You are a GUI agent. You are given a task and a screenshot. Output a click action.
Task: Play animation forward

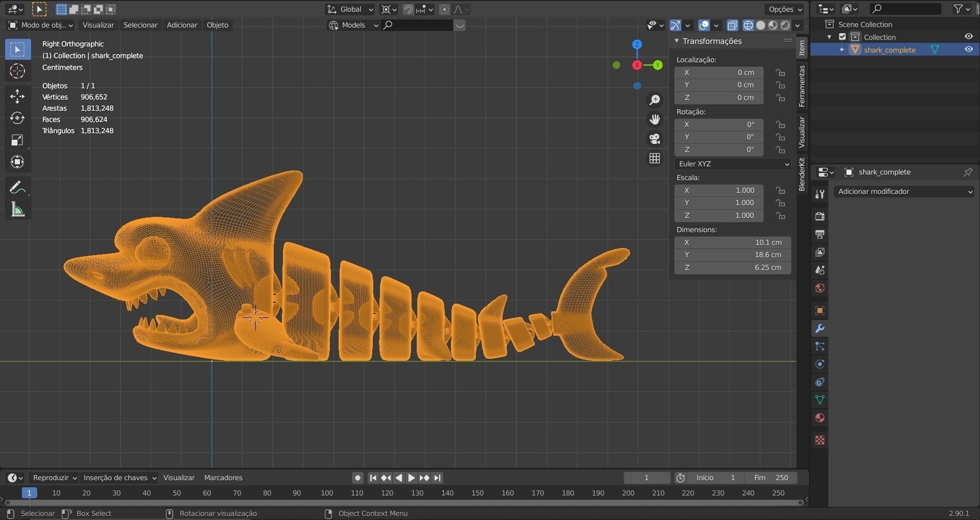[411, 478]
